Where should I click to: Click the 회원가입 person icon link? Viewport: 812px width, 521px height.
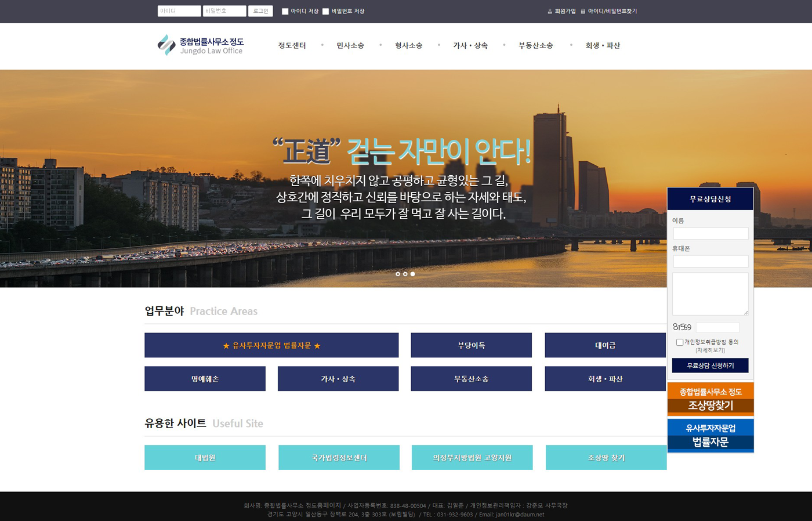tap(561, 11)
